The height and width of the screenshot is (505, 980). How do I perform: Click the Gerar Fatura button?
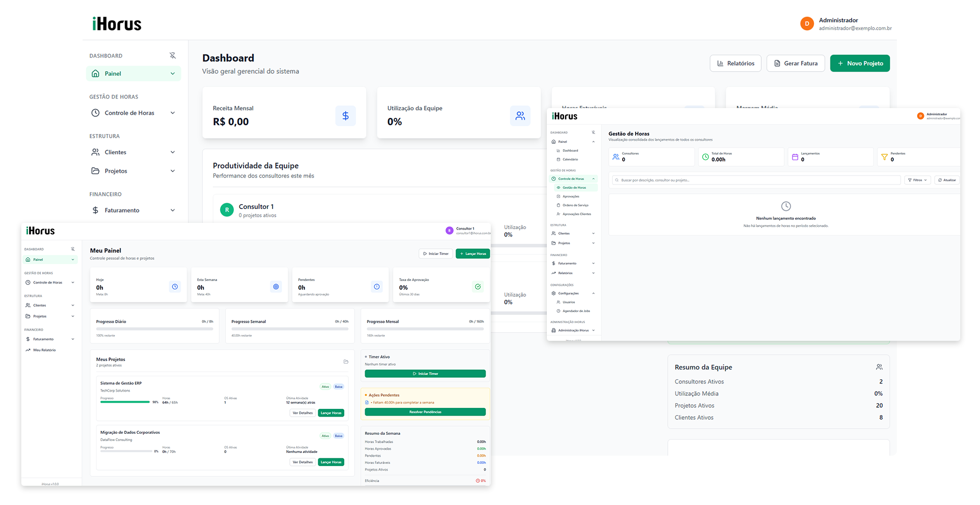click(x=796, y=63)
